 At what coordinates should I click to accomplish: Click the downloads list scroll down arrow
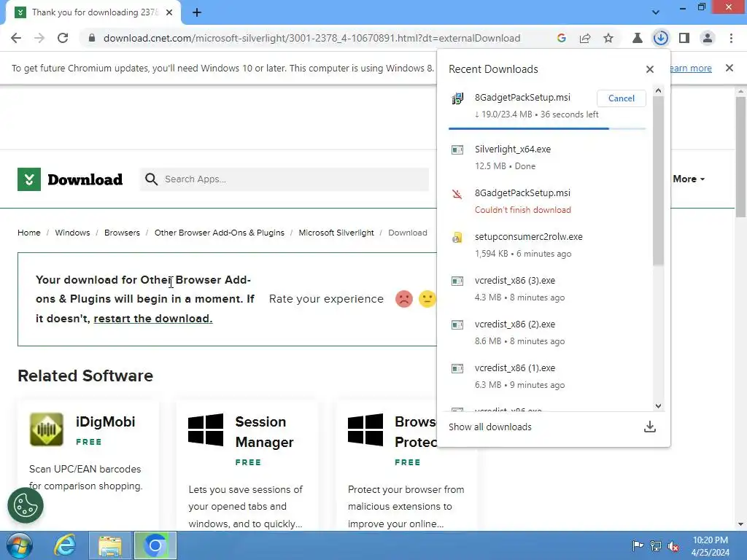point(659,405)
